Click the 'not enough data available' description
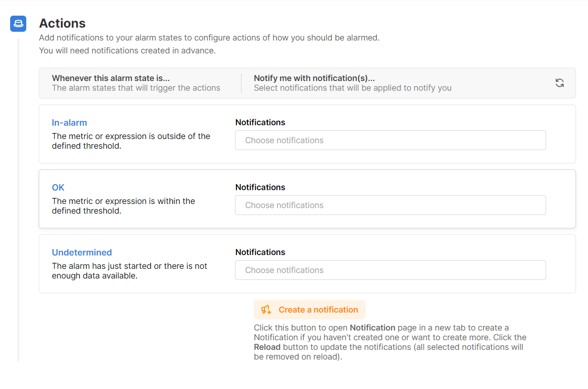This screenshot has width=588, height=389. click(129, 271)
